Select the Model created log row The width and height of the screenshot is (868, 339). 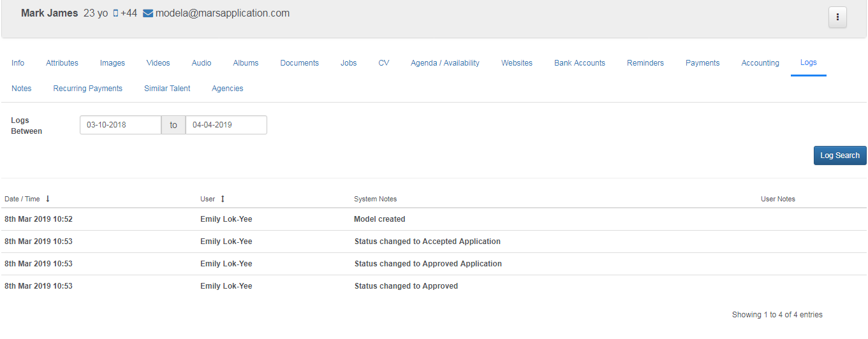[379, 219]
